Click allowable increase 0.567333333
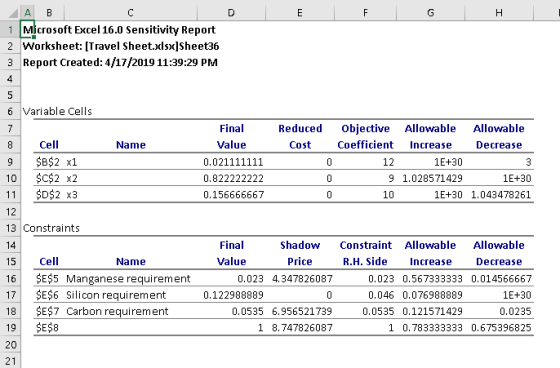 click(432, 279)
